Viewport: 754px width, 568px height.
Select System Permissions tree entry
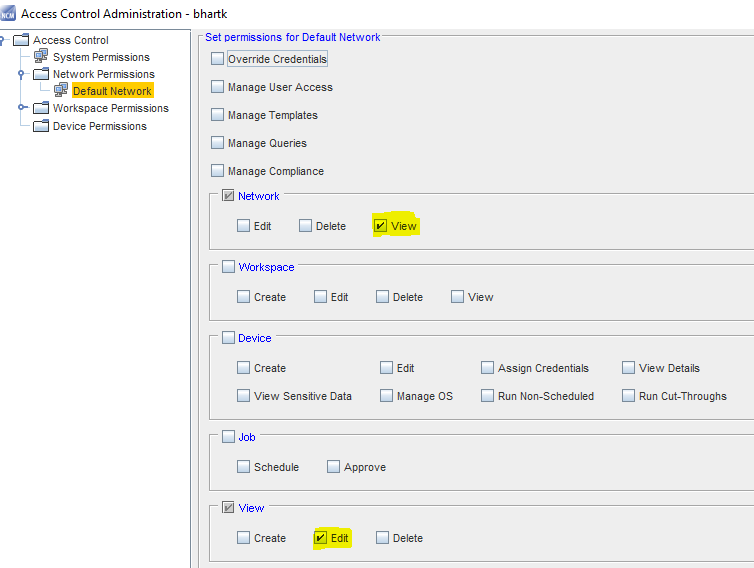pos(101,57)
